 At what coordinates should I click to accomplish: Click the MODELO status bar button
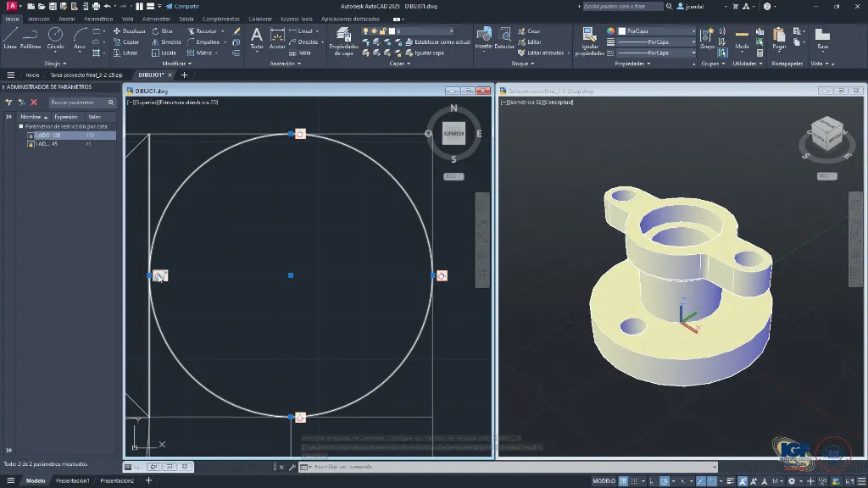[x=604, y=481]
